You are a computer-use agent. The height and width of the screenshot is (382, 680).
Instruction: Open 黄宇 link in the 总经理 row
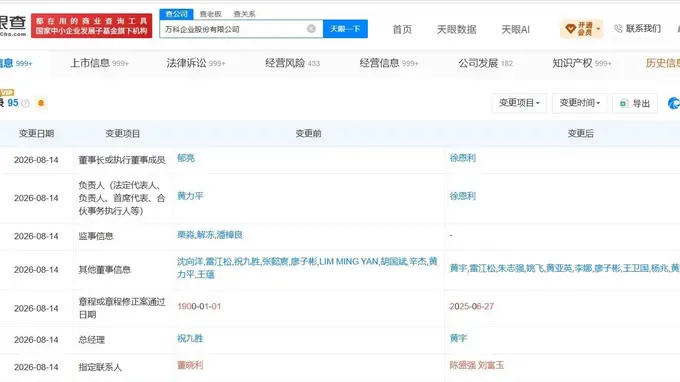tap(458, 338)
